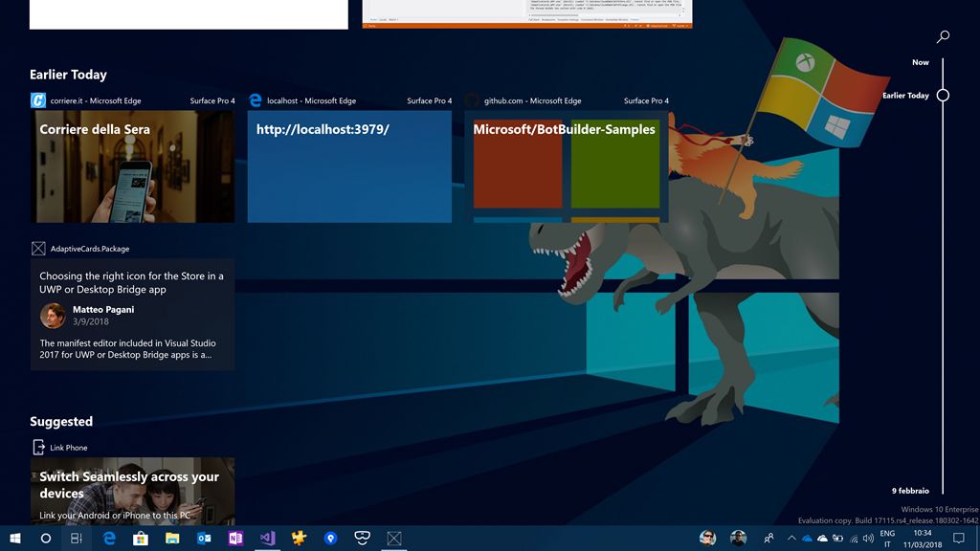The image size is (980, 551).
Task: Click the 'localhost - Microsoft Edge' title
Action: 311,100
